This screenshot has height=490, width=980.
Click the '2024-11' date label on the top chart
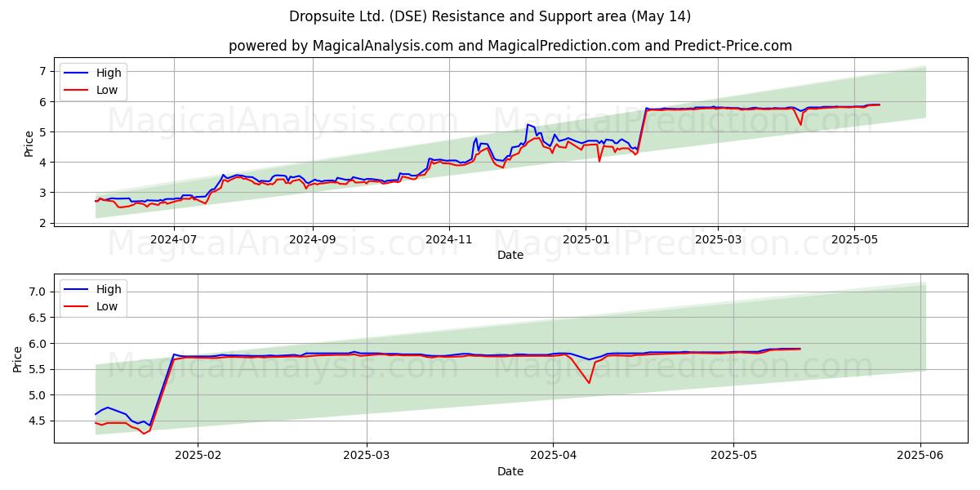pos(449,240)
